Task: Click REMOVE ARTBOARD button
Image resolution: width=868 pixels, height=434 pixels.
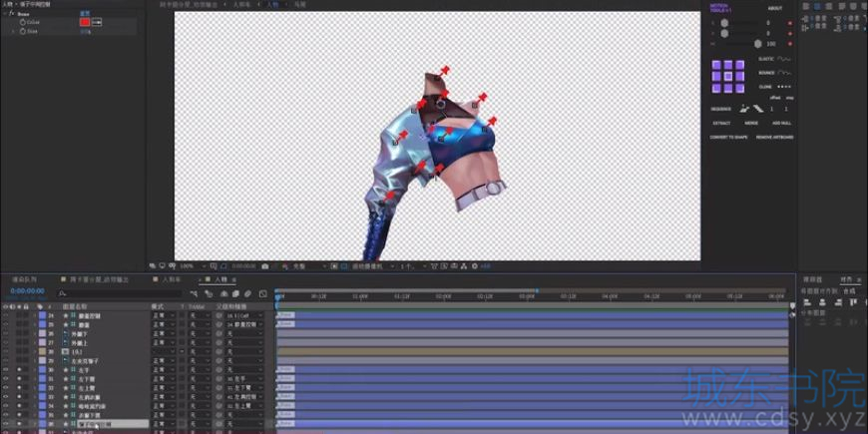Action: [x=774, y=137]
